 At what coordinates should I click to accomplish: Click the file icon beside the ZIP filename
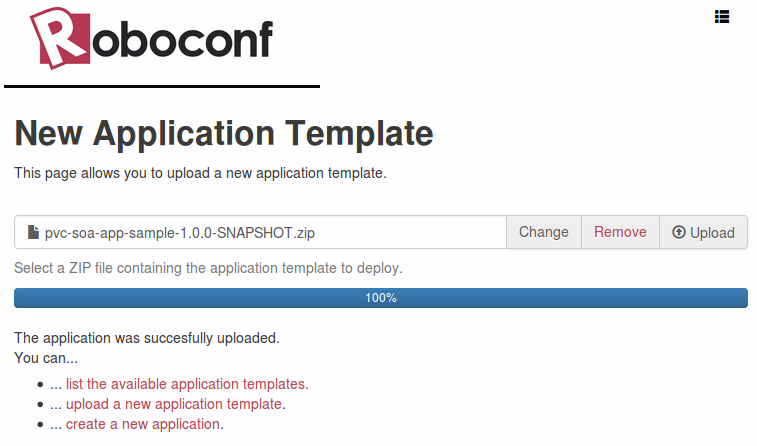coord(33,233)
